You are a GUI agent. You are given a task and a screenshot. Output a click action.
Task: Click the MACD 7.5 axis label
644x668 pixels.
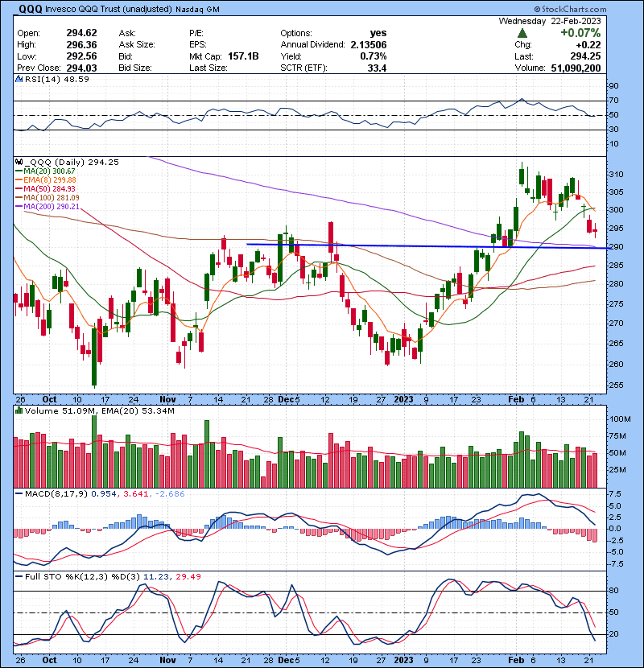click(615, 494)
